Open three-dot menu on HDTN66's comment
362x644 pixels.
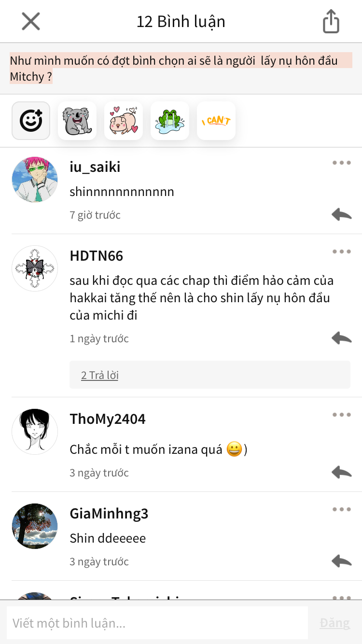tap(342, 252)
